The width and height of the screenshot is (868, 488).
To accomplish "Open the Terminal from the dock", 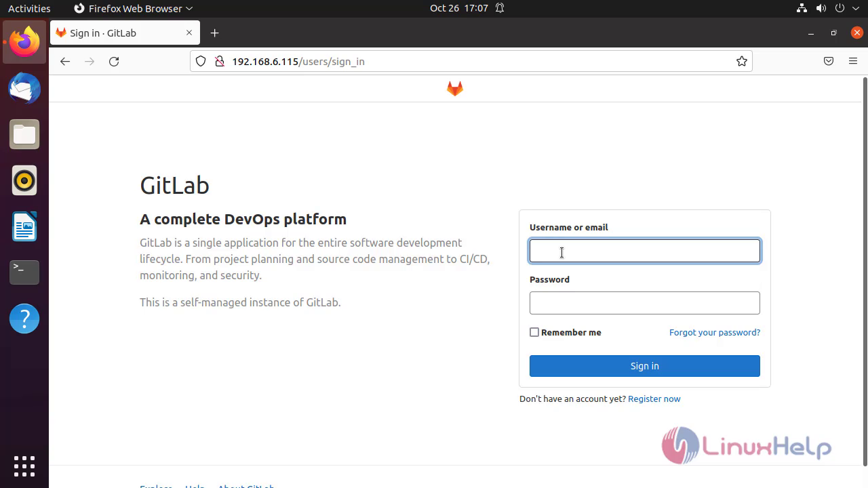I will [24, 272].
